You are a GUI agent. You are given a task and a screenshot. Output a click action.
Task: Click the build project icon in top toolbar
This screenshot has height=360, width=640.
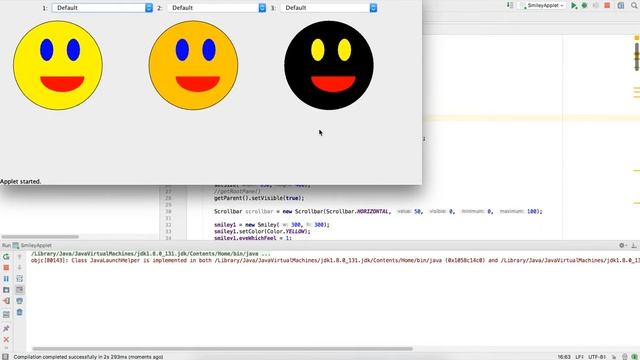click(x=510, y=5)
